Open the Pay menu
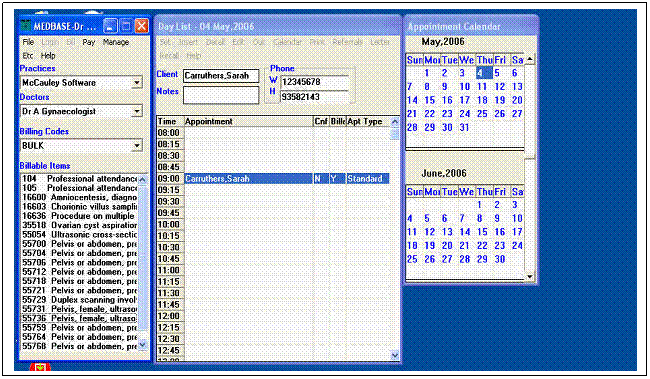 89,42
